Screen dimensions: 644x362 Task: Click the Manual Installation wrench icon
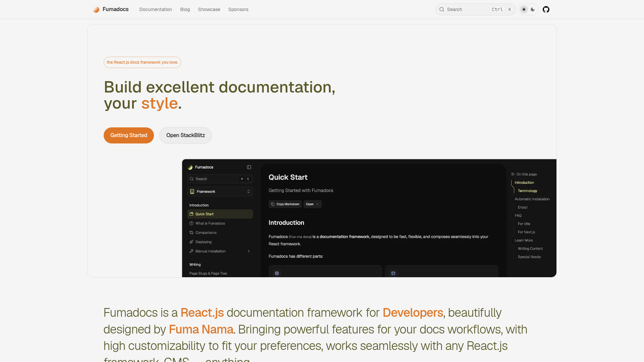[192, 251]
